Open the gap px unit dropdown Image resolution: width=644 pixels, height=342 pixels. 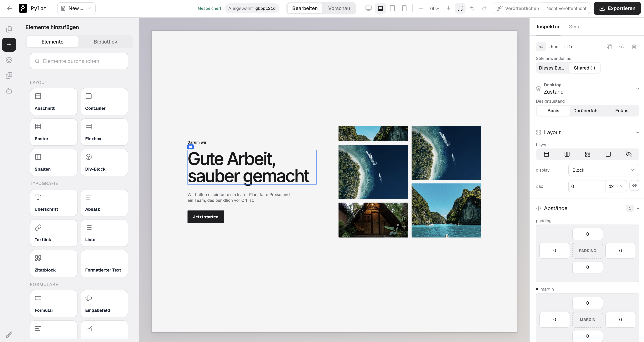point(616,186)
